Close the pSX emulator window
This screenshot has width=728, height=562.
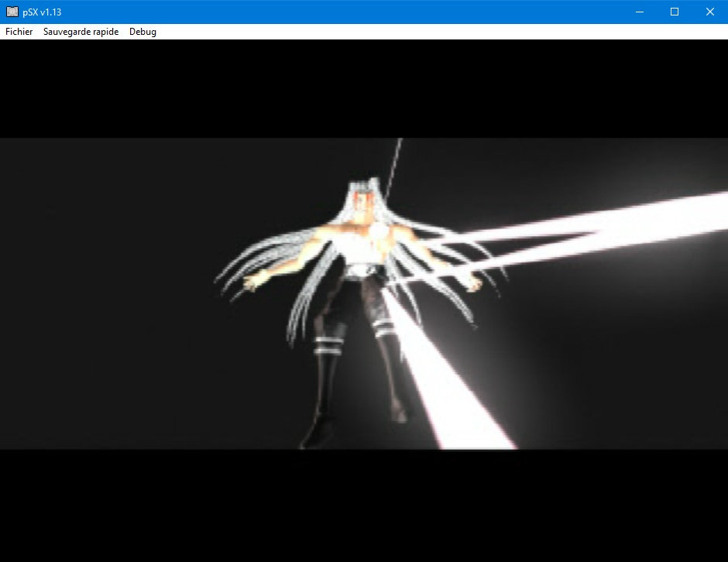(710, 12)
